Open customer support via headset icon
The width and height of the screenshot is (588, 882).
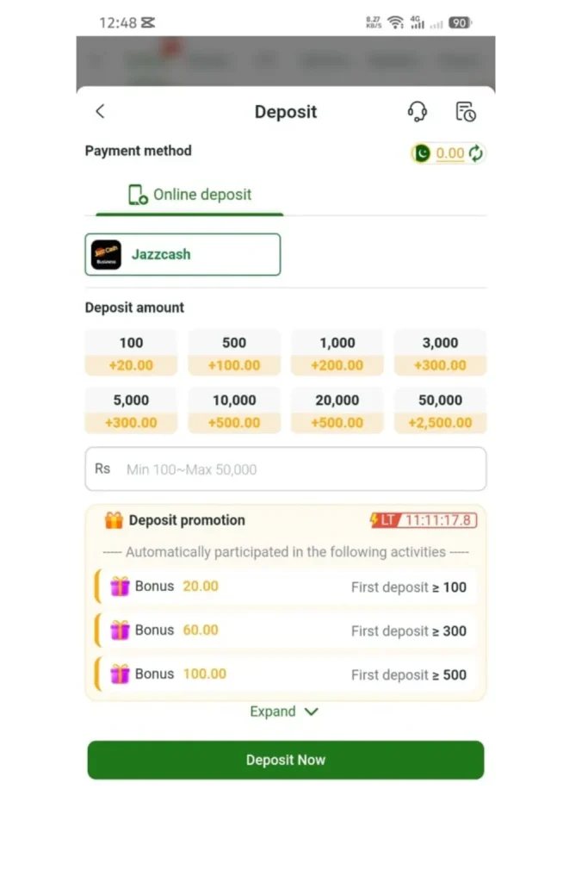tap(418, 111)
